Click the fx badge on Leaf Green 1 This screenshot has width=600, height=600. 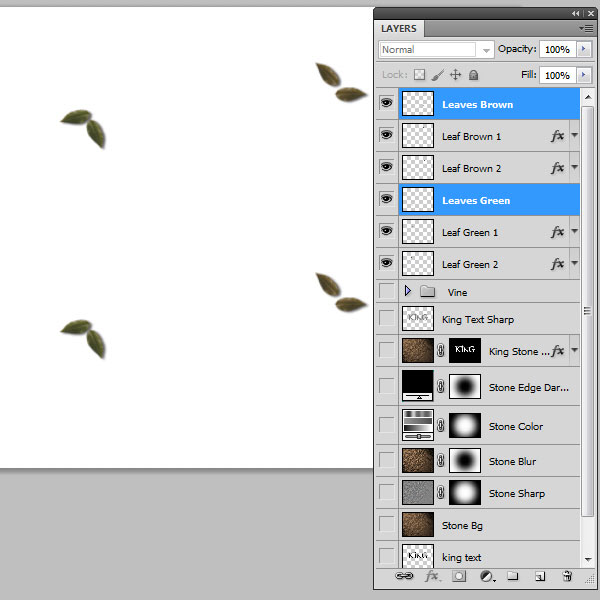click(557, 232)
